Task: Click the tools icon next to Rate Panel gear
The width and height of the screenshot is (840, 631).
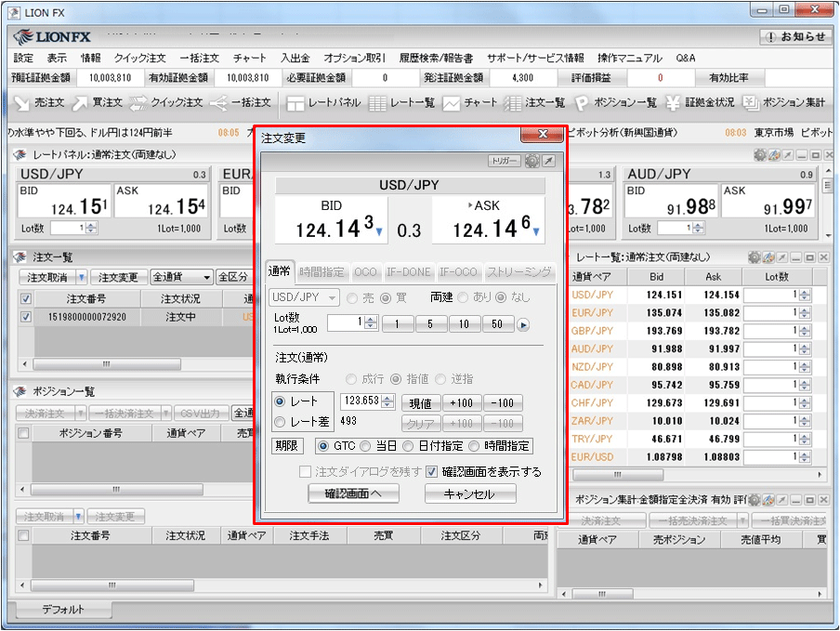Action: click(x=774, y=155)
